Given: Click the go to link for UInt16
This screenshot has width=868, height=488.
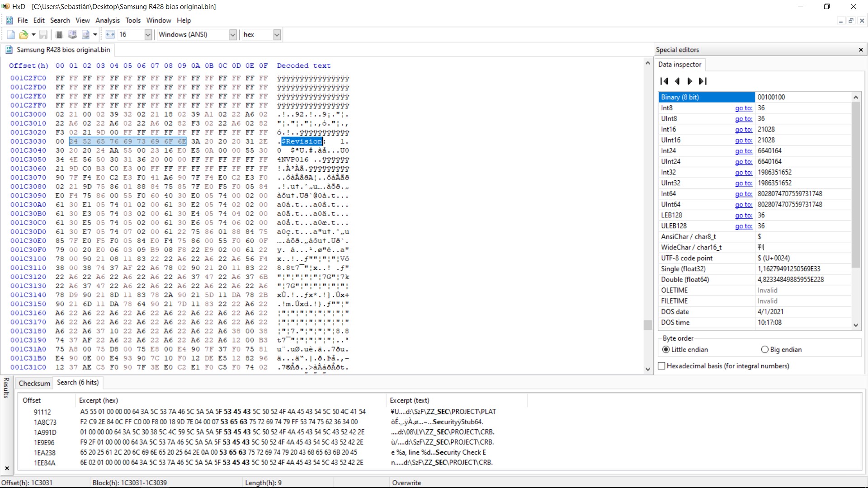Looking at the screenshot, I should click(743, 141).
